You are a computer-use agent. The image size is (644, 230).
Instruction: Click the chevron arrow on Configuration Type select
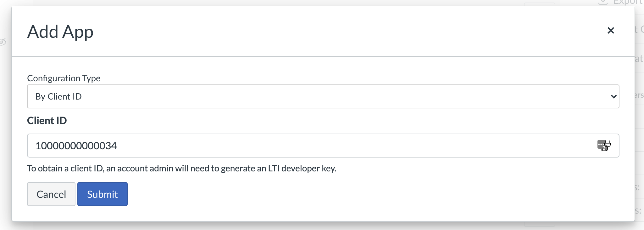point(613,96)
